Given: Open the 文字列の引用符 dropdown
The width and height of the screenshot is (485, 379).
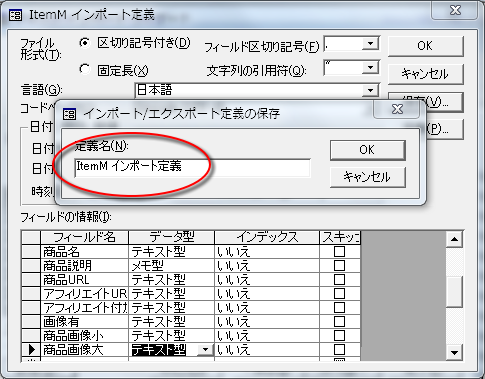Looking at the screenshot, I should coord(370,68).
